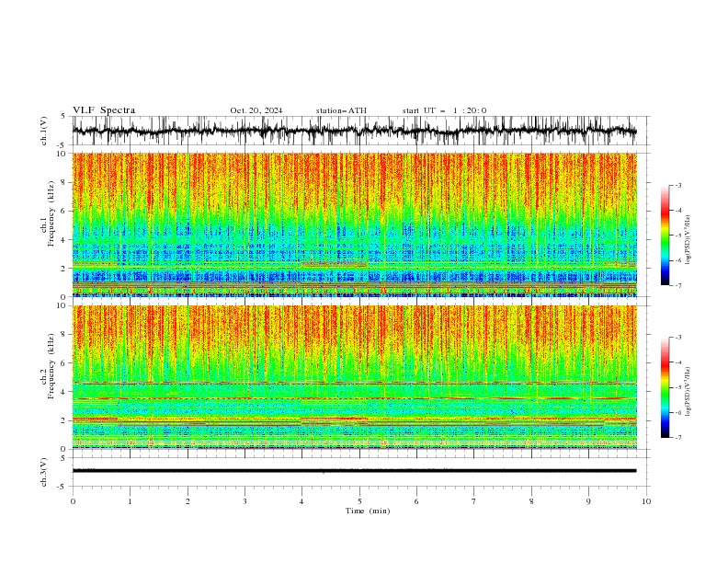Click the "ch.2 Frequency (kHz)" axis label
This screenshot has height=563, width=728.
pyautogui.click(x=47, y=366)
